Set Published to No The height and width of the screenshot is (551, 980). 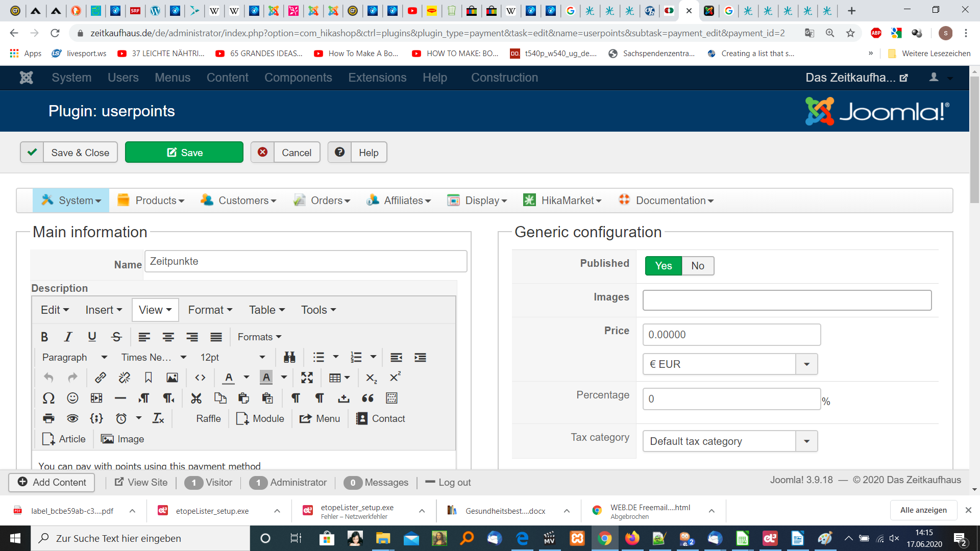click(697, 266)
